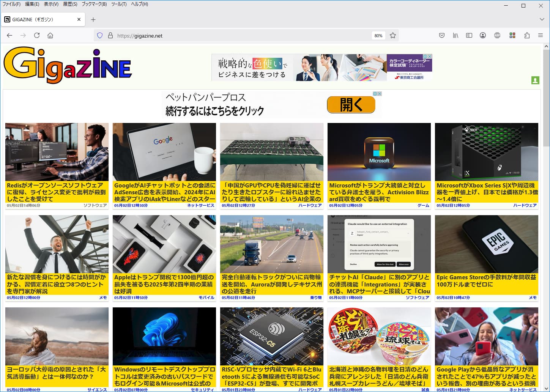Image resolution: width=550 pixels, height=392 pixels.
Task: Close the GIGAZINE tab
Action: [79, 19]
